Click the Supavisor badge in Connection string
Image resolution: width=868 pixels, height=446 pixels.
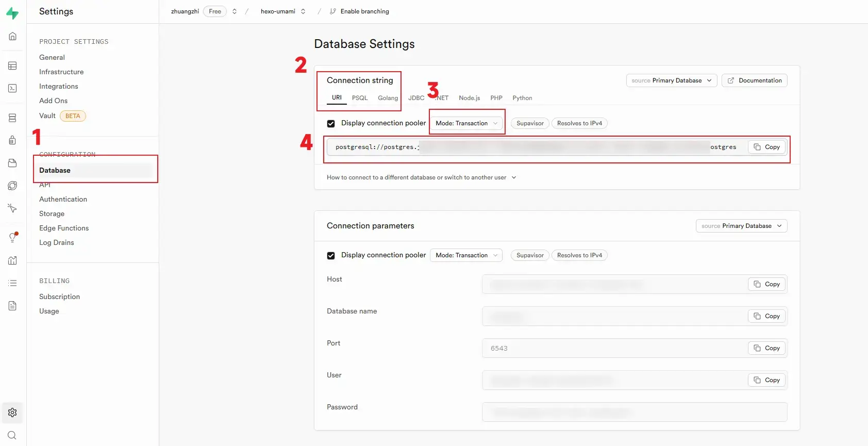coord(530,123)
